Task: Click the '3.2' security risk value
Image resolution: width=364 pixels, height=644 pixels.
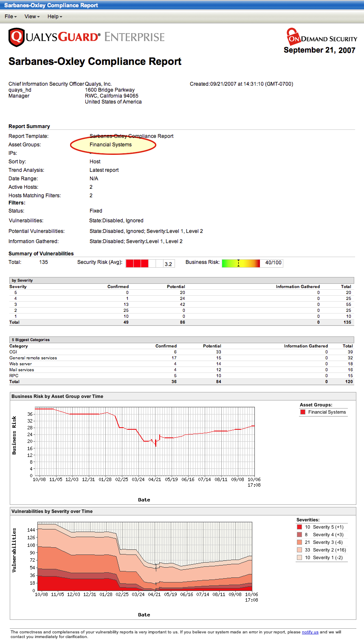Action: point(168,264)
